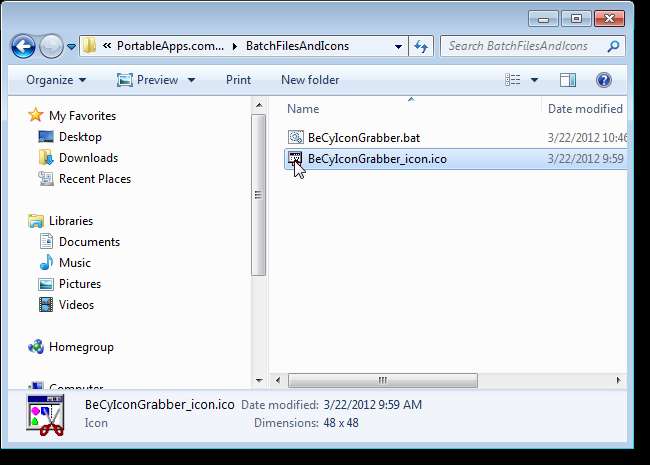Go back with the blue Back arrow
Image resolution: width=650 pixels, height=465 pixels.
click(23, 46)
